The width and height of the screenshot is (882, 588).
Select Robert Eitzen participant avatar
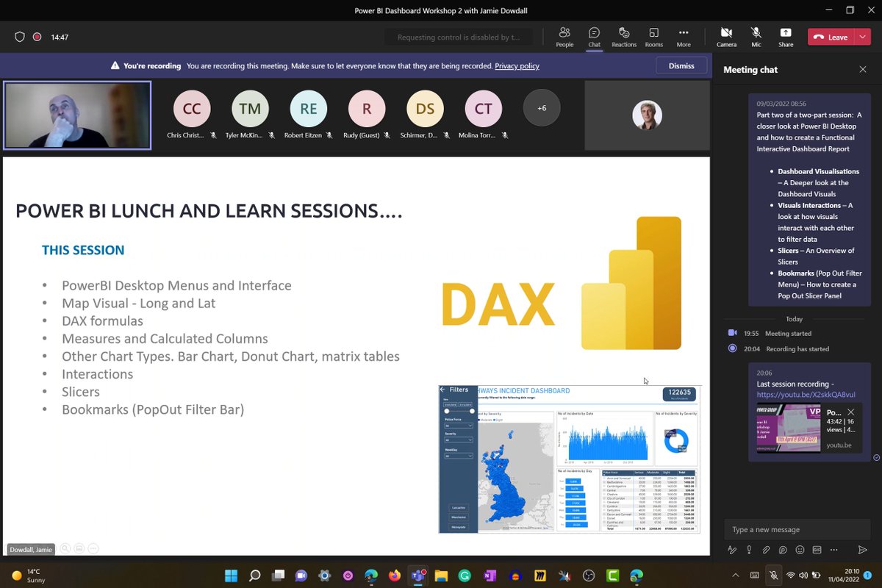309,109
